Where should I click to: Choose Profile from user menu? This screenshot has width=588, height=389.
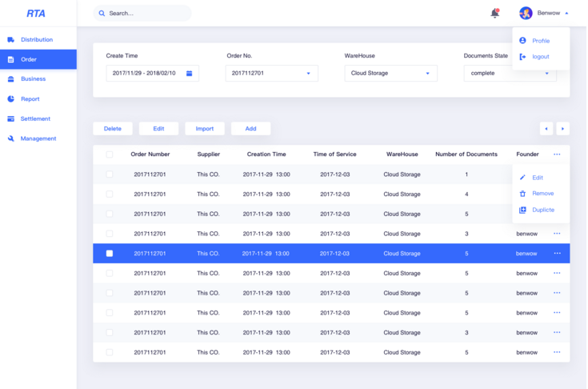pos(541,41)
